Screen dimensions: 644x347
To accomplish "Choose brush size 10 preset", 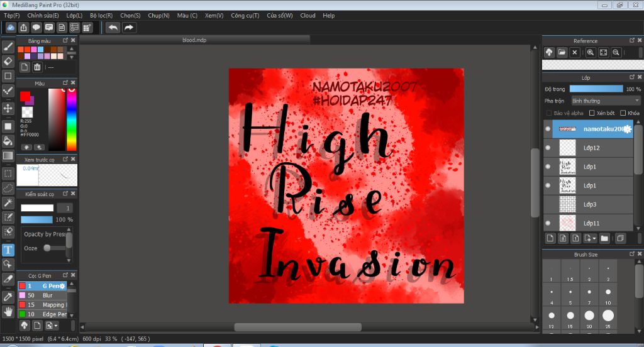I will pyautogui.click(x=608, y=294).
